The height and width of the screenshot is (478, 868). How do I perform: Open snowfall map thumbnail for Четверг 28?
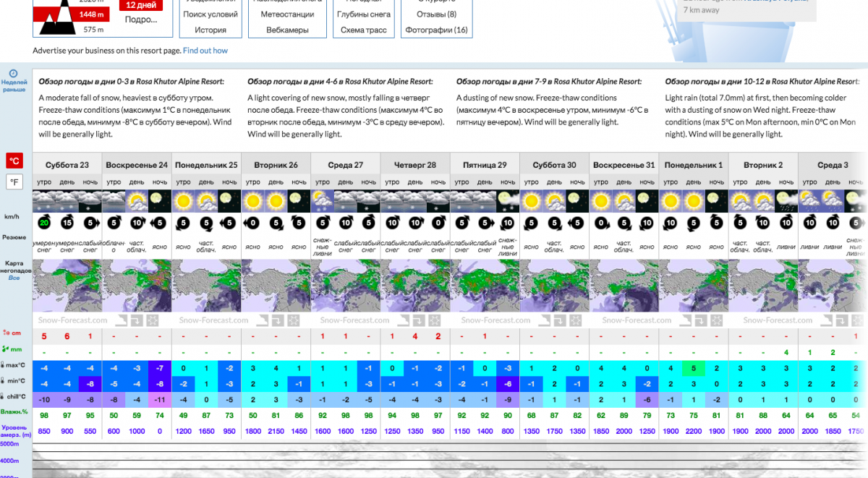(415, 286)
